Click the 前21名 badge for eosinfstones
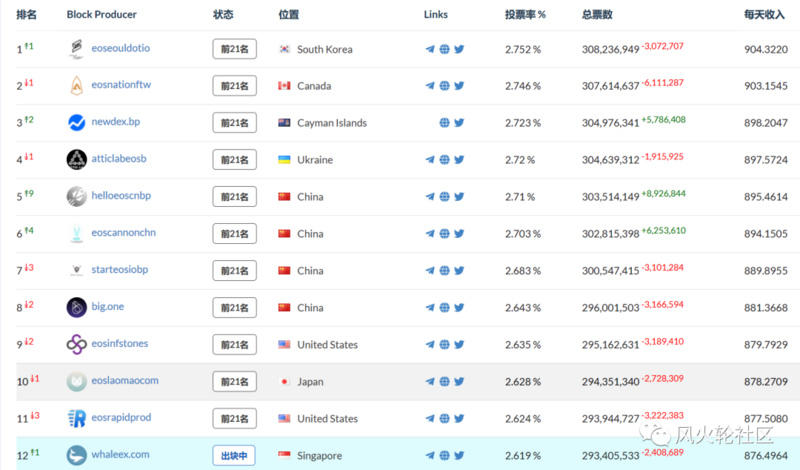This screenshot has width=800, height=470. pos(235,344)
